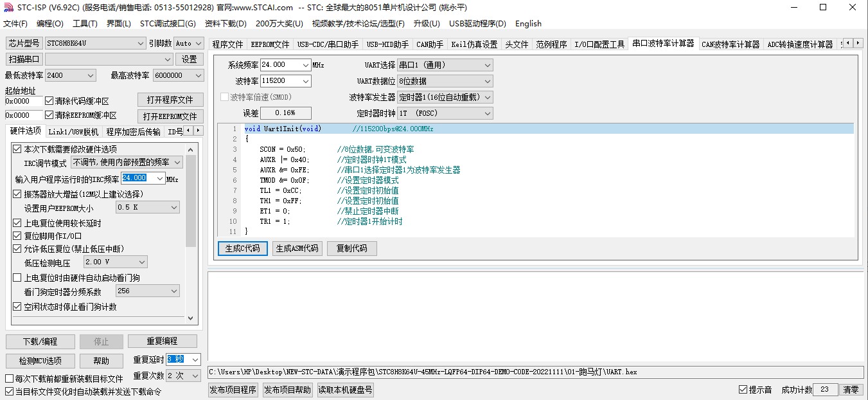Uncheck 振荡器放大增益 option
868x400 pixels.
[x=17, y=194]
